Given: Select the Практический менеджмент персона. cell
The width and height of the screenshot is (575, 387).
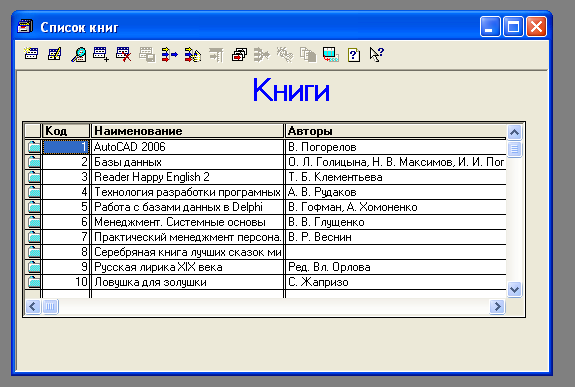Looking at the screenshot, I should 187,237.
